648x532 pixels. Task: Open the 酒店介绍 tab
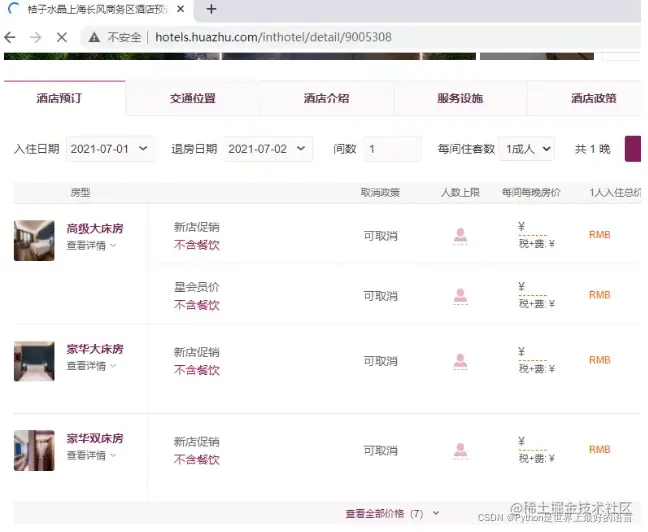tap(326, 98)
